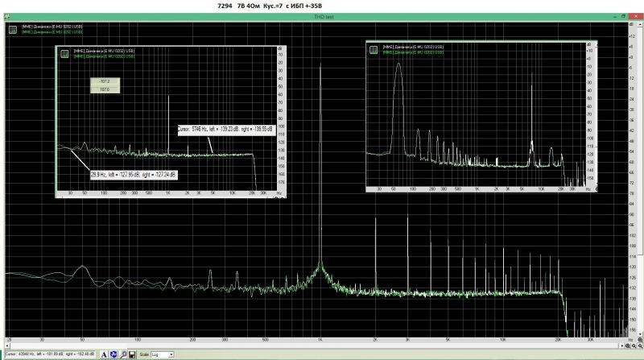Click white legend label in left inset graph
Image resolution: width=644 pixels, height=360 pixels.
(105, 50)
